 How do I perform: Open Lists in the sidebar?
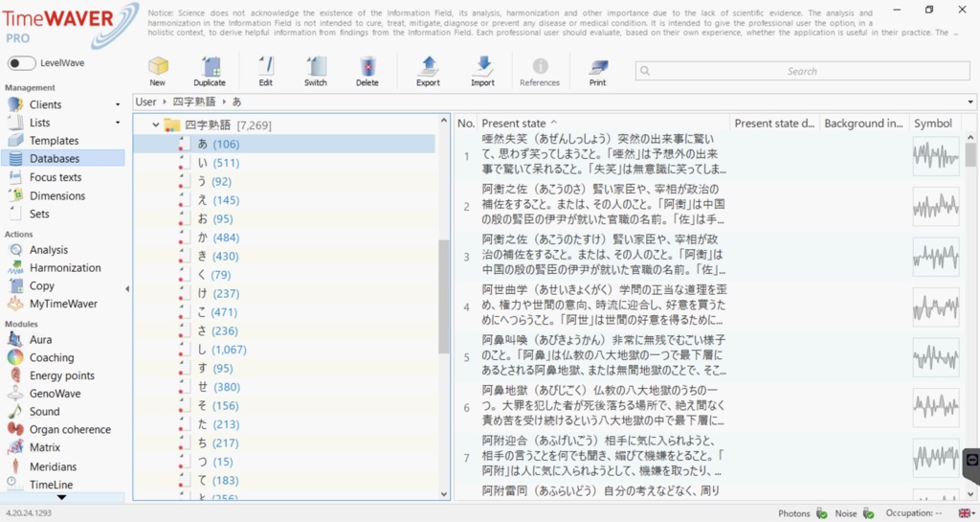pos(40,123)
